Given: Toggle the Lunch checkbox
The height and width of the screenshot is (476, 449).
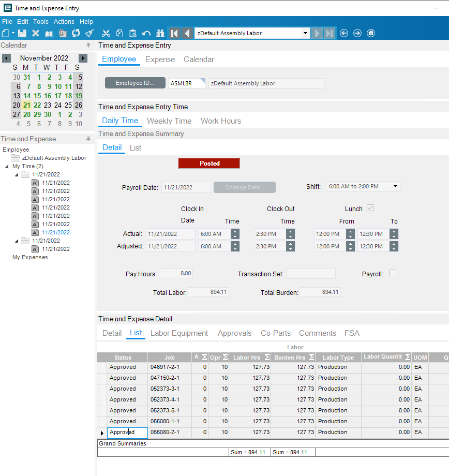Looking at the screenshot, I should 370,208.
